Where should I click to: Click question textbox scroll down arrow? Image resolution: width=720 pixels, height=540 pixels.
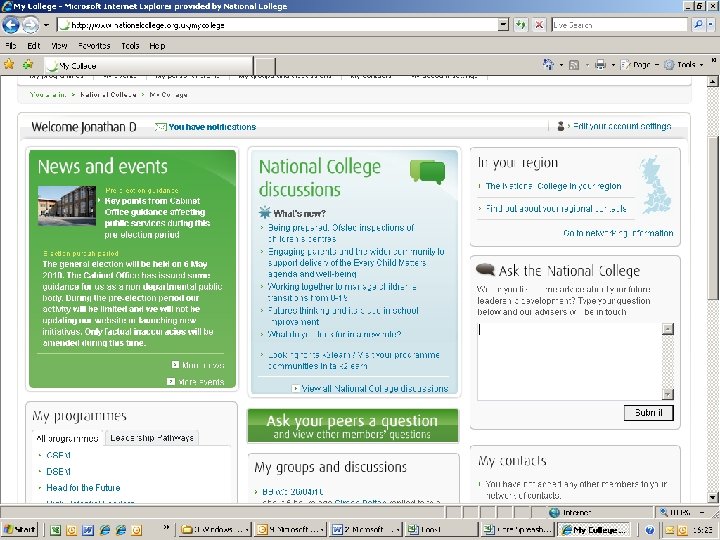point(668,394)
